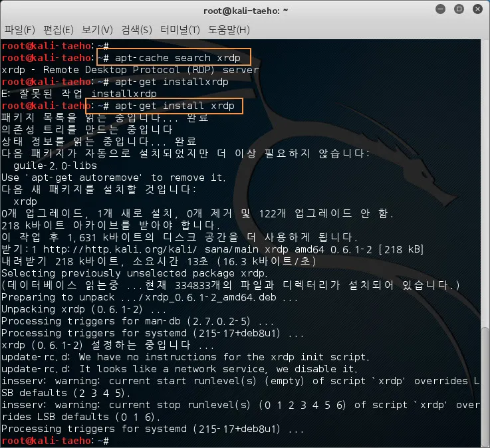Click the 'xrdp - Remote Desktop Protocol (RDP) server' line
Image resolution: width=490 pixels, height=448 pixels.
(130, 70)
